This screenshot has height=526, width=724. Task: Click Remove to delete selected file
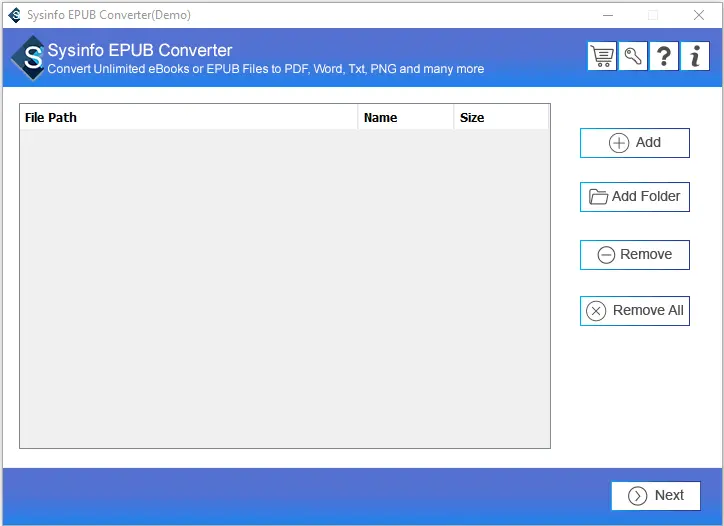[635, 254]
